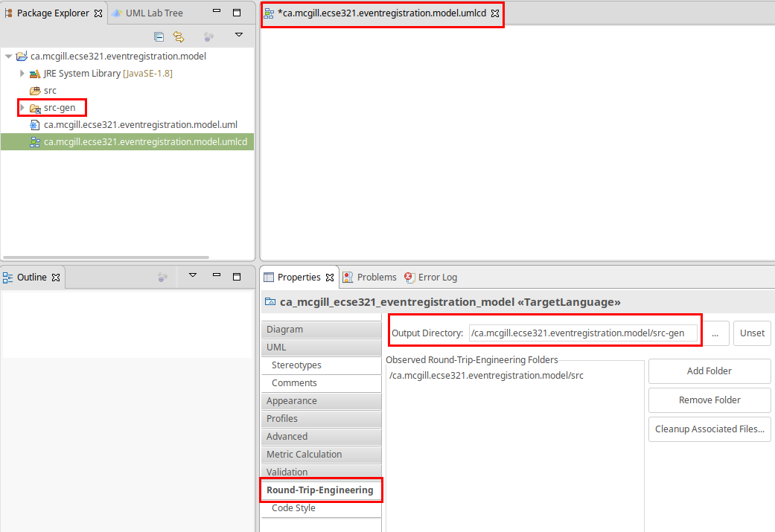775x532 pixels.
Task: Select the src-gen folder item
Action: (60, 108)
